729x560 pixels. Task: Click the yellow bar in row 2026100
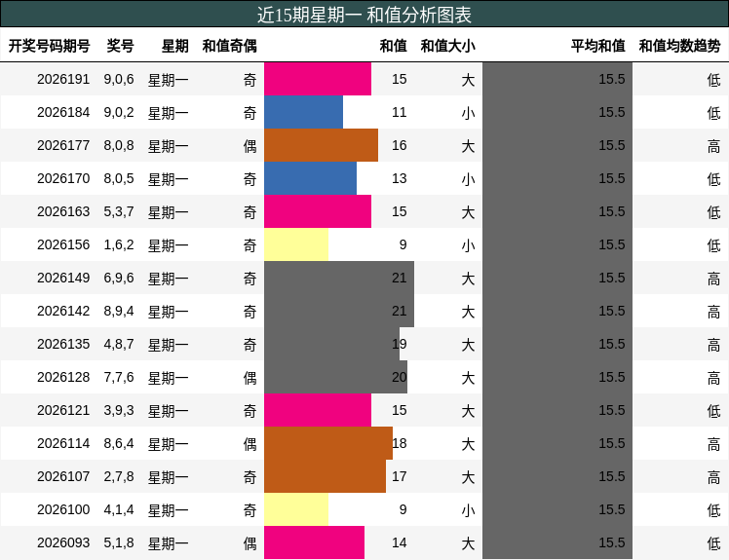click(296, 509)
